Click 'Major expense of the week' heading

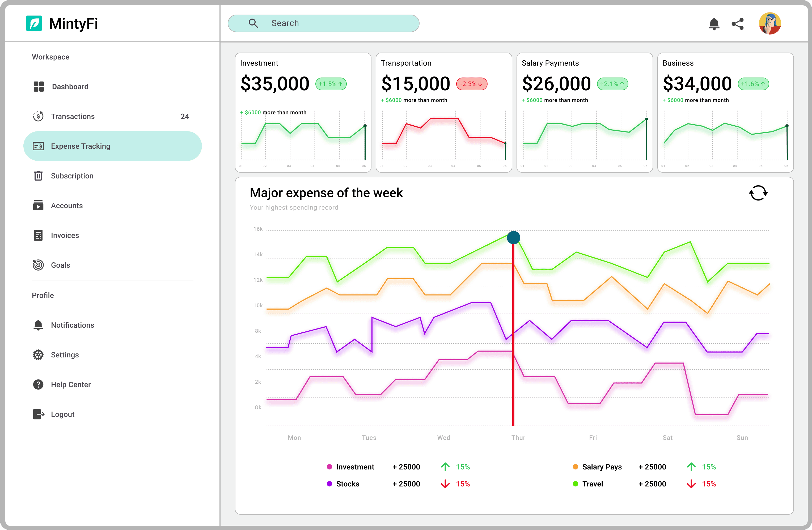coord(326,193)
